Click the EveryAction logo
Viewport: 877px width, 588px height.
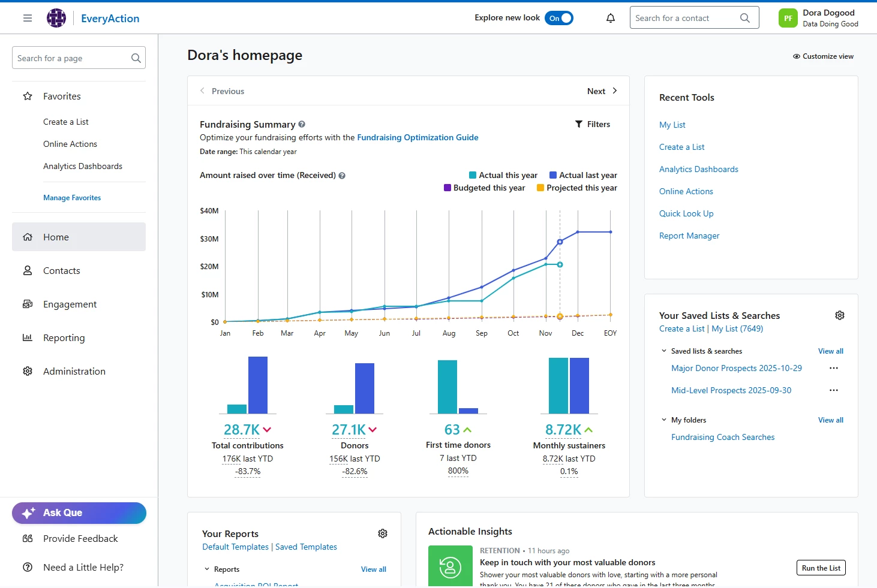click(x=56, y=18)
